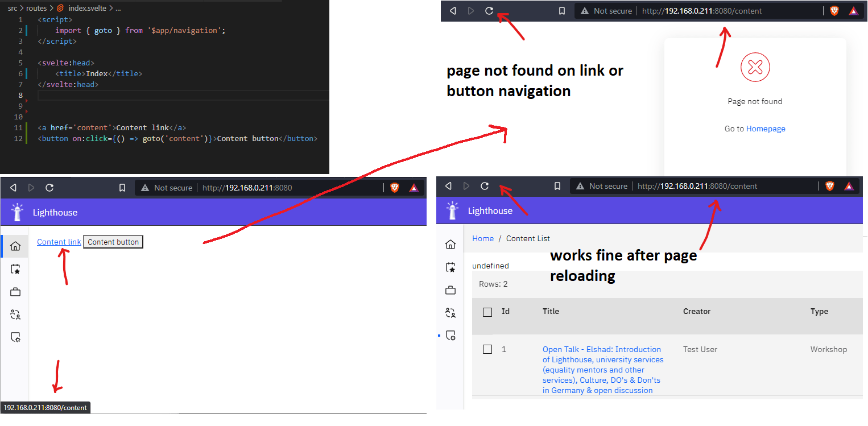Click the Content link hyperlink
The height and width of the screenshot is (426, 868).
point(59,242)
